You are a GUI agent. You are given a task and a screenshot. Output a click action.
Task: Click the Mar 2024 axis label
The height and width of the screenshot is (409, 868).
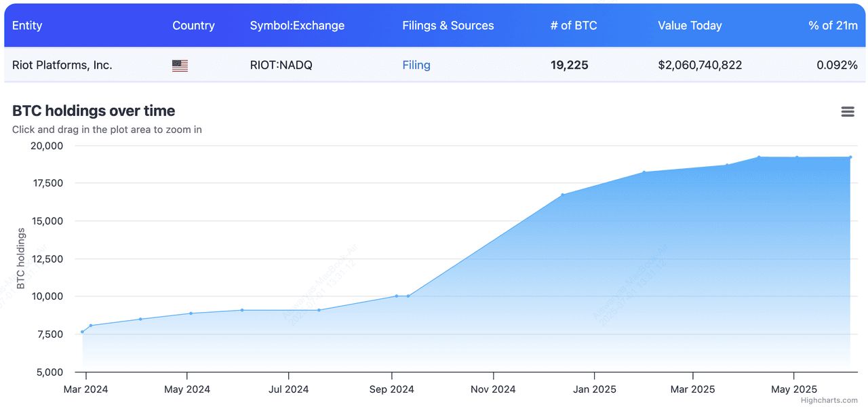[x=86, y=389]
